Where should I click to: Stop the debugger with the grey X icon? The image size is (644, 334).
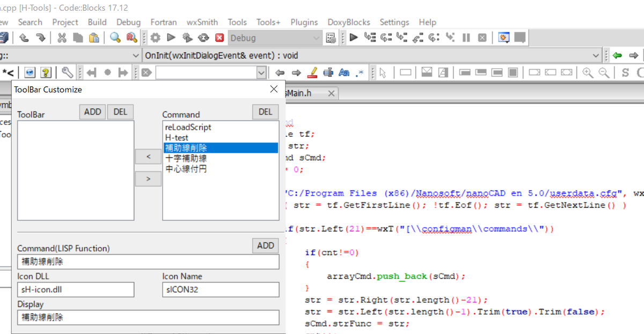482,38
